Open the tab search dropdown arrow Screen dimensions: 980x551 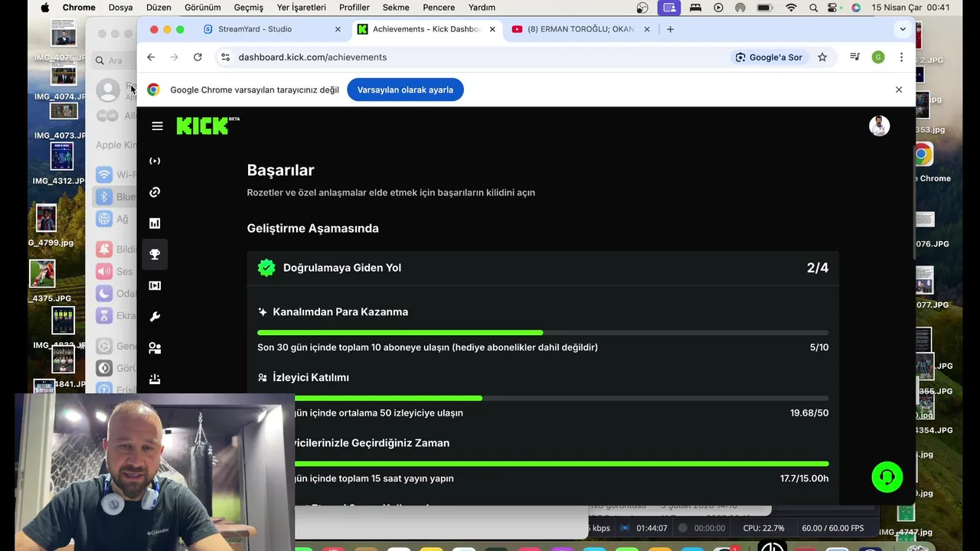point(903,29)
